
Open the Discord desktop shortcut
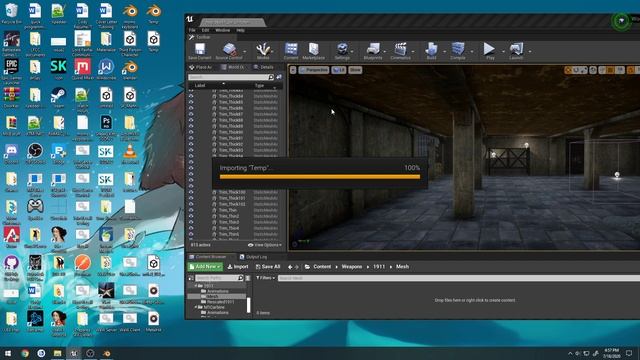point(11,151)
